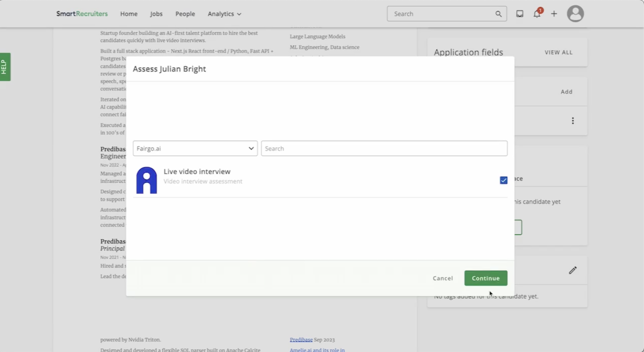The height and width of the screenshot is (352, 644).
Task: Open the Jobs menu item
Action: click(156, 14)
